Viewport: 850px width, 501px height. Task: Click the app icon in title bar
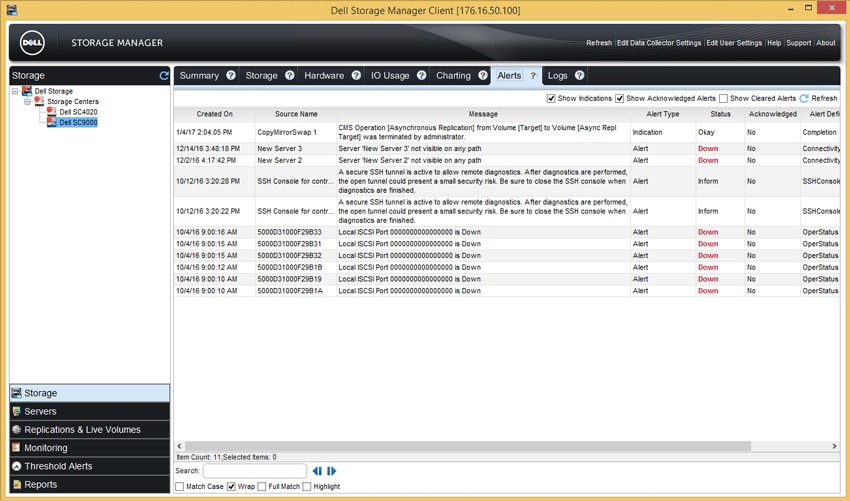coord(12,10)
